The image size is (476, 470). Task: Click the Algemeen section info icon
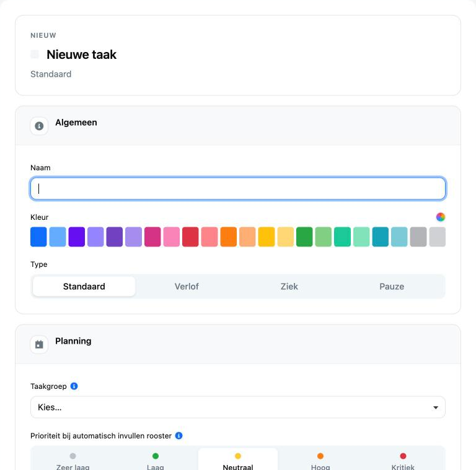(x=39, y=126)
